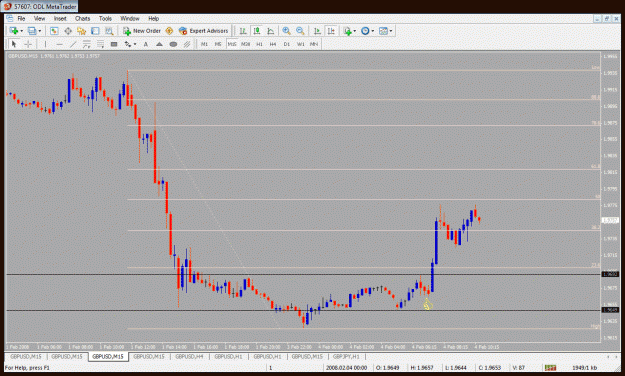Open the File menu
This screenshot has height=376, width=625.
click(x=21, y=18)
